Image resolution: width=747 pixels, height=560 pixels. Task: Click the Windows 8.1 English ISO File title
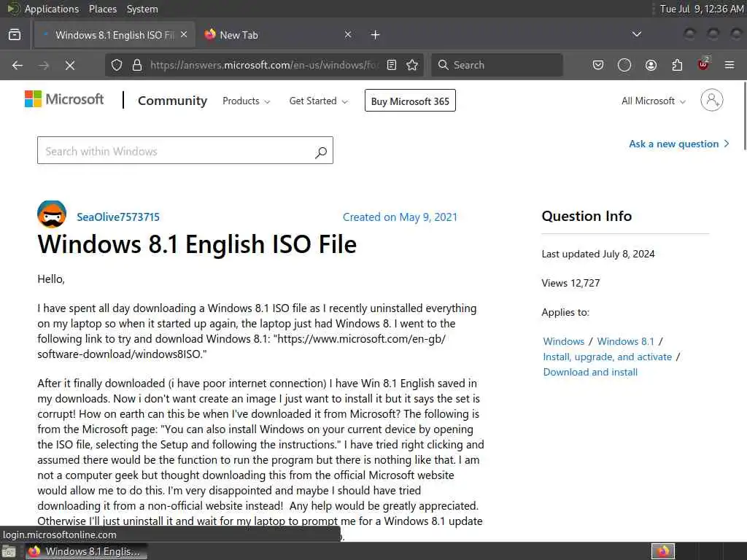197,244
